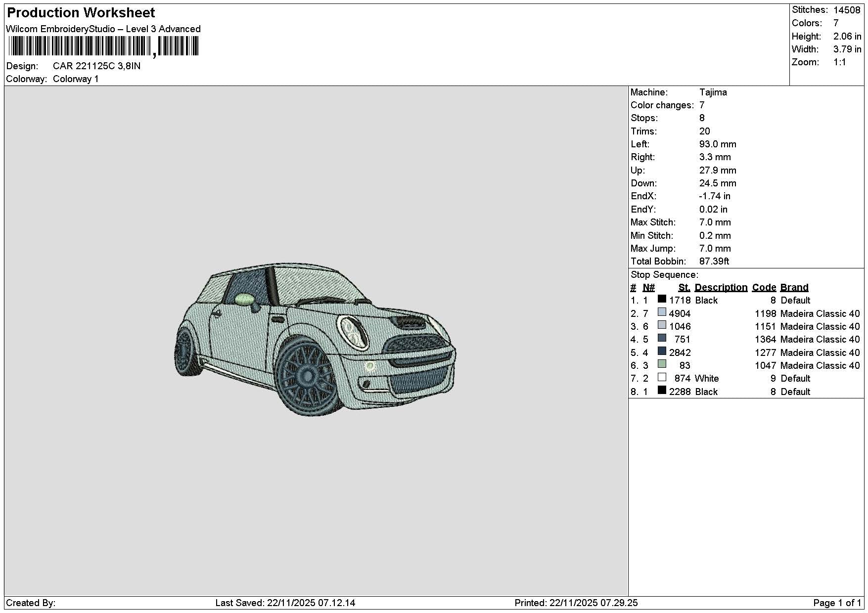Click stitch count '4904' in stop 2

pos(680,314)
